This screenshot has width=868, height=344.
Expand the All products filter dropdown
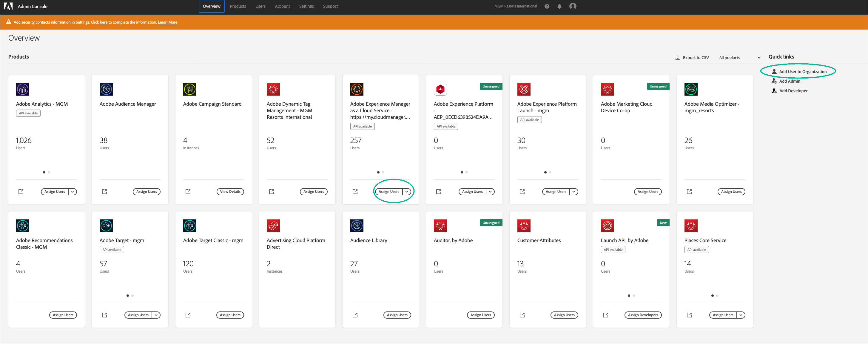pos(740,58)
